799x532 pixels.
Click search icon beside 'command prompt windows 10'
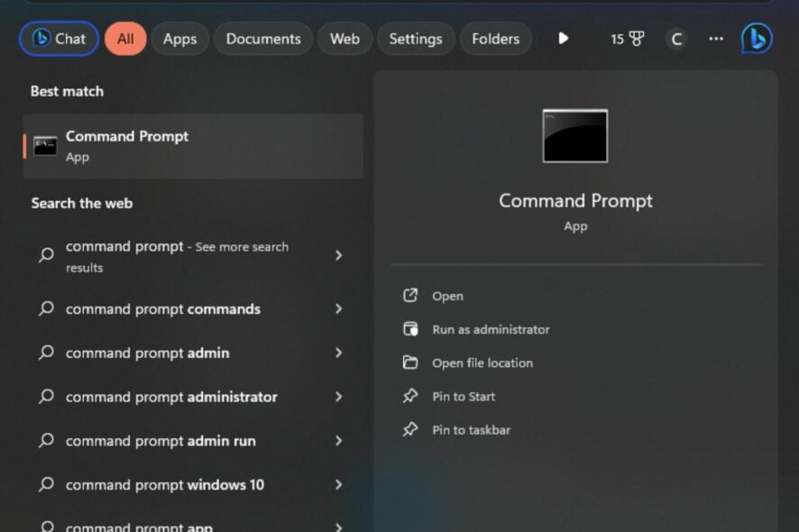46,484
